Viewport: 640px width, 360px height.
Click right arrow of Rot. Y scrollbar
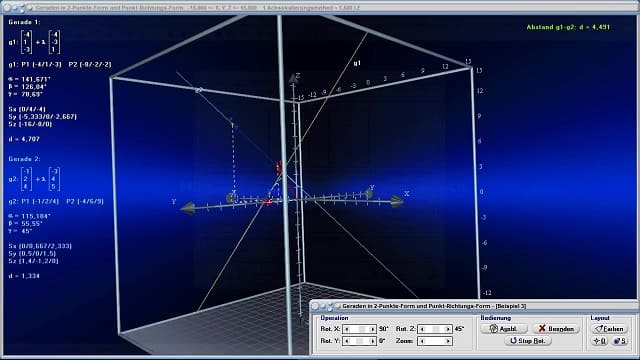tap(372, 341)
